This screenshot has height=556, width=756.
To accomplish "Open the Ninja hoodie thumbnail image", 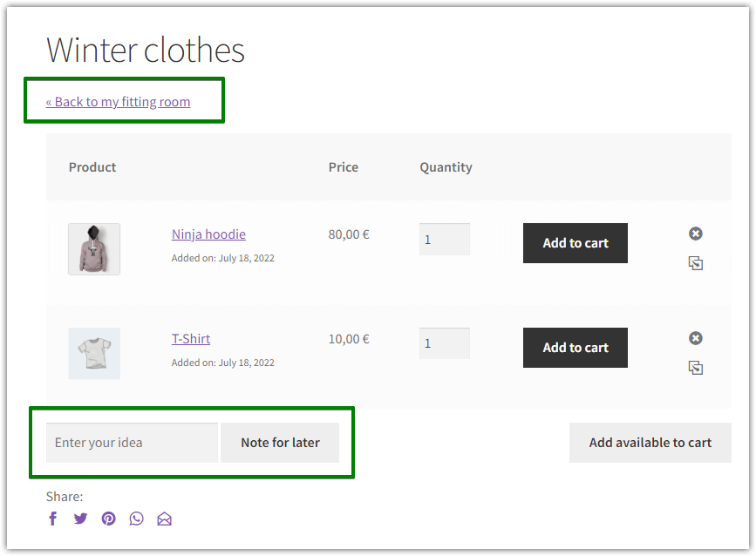I will point(94,249).
